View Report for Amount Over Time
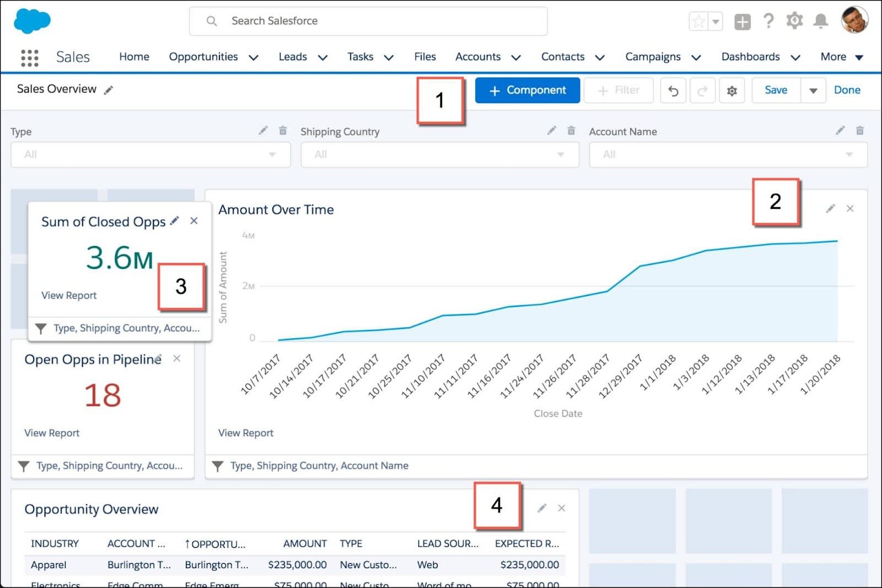 click(246, 433)
